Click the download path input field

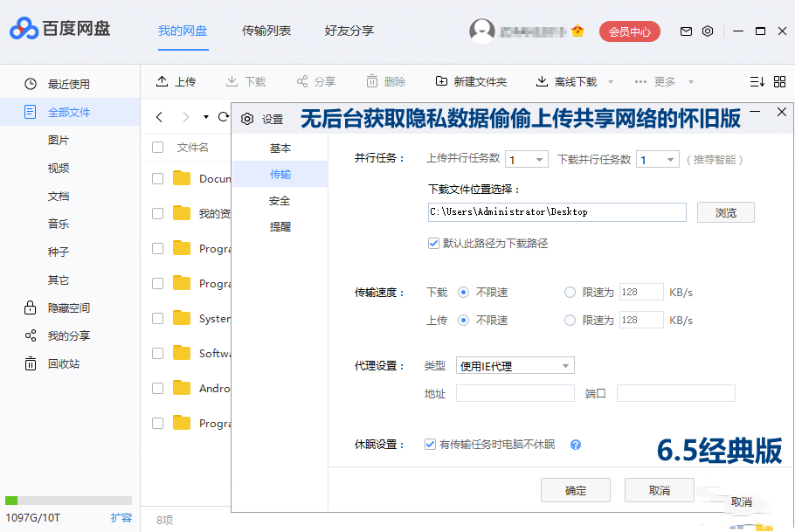click(557, 212)
